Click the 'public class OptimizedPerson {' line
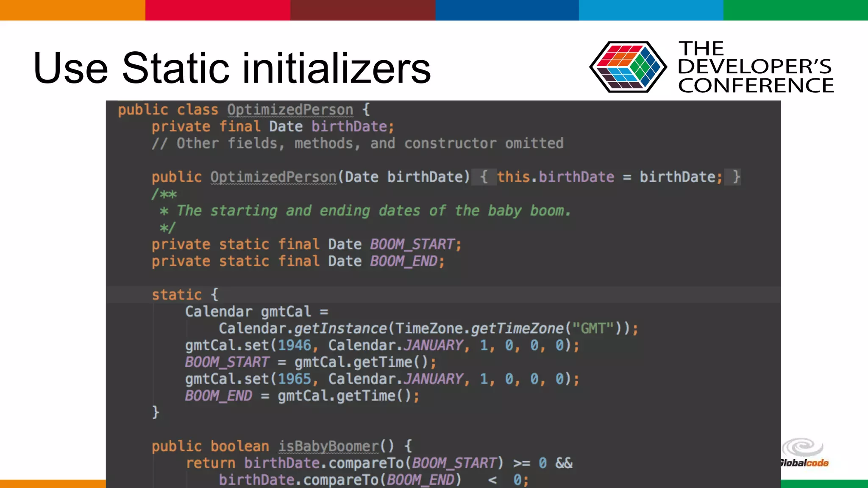The height and width of the screenshot is (488, 868). pos(244,110)
